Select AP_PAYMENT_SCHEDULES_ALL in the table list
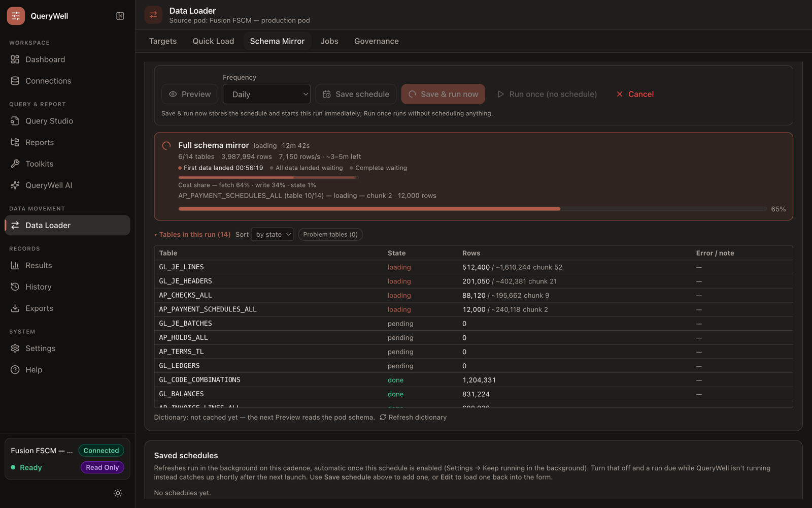This screenshot has height=508, width=812. [473, 309]
